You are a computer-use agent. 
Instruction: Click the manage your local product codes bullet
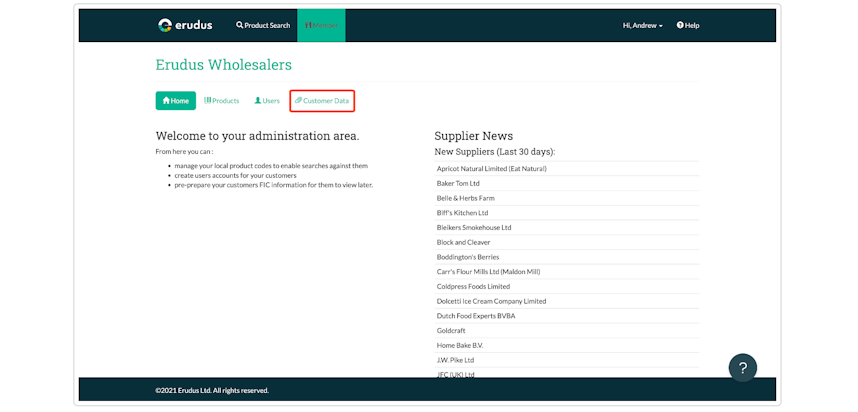[x=271, y=166]
